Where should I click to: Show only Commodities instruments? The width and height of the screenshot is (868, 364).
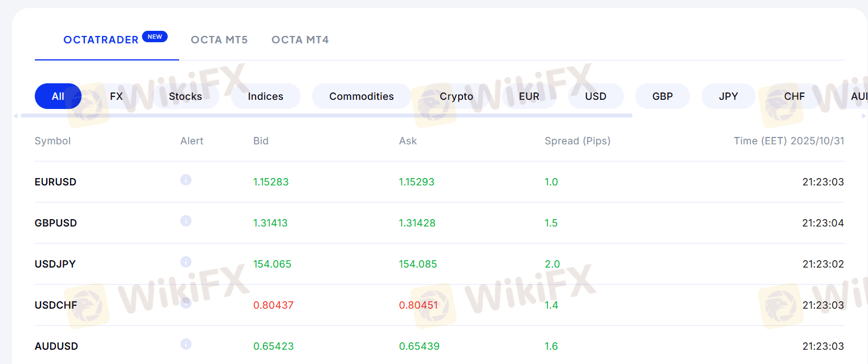(x=362, y=96)
